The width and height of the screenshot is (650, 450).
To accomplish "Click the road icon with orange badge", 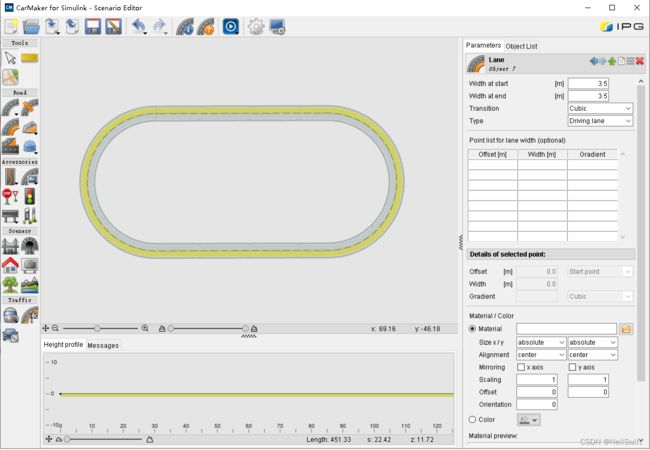I will (x=206, y=27).
